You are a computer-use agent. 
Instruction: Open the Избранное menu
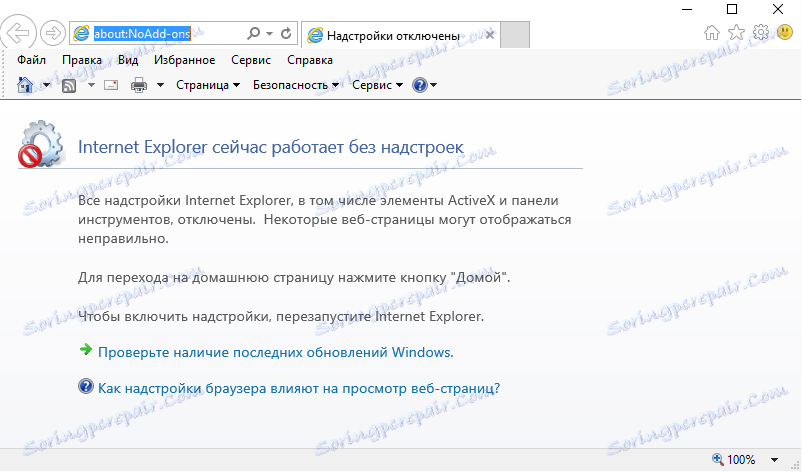pos(184,60)
